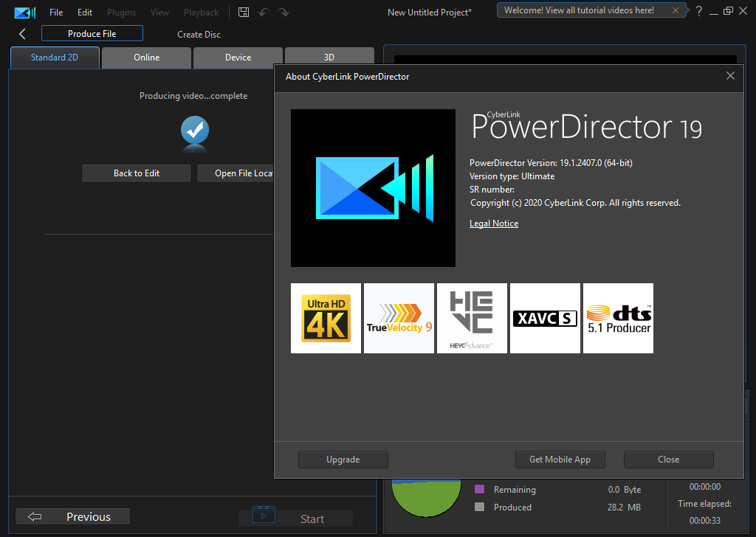The image size is (756, 537).
Task: Click the 'Producing video...complete' status text
Action: (193, 96)
